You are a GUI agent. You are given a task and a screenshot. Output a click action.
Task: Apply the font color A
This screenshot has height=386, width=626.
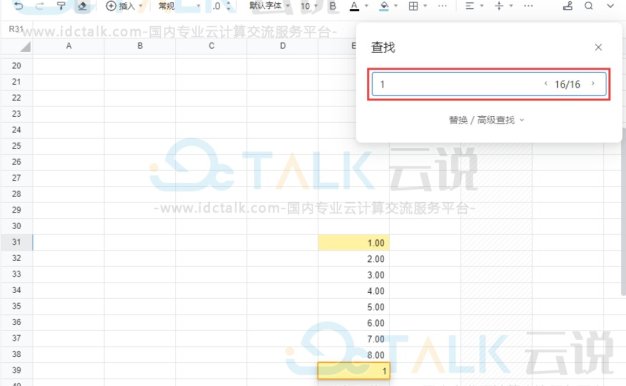tap(354, 6)
